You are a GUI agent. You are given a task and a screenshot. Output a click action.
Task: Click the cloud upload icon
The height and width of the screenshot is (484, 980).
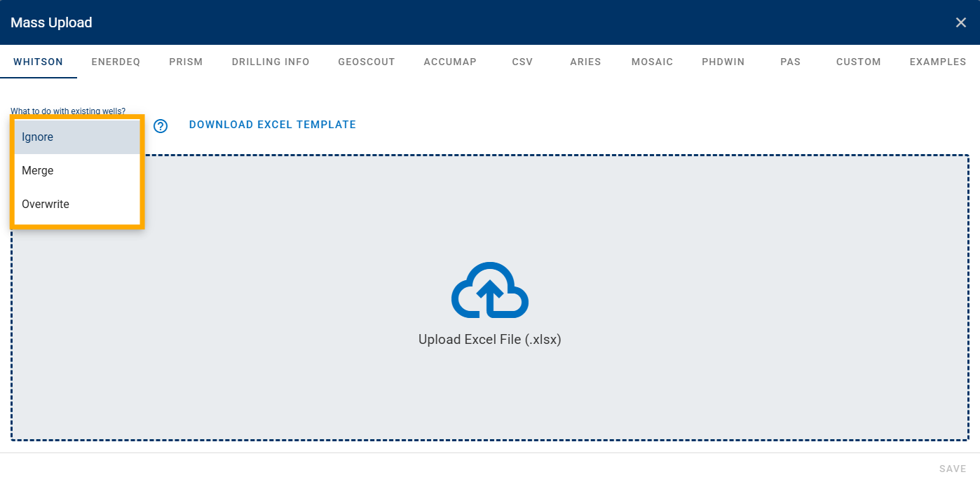489,290
